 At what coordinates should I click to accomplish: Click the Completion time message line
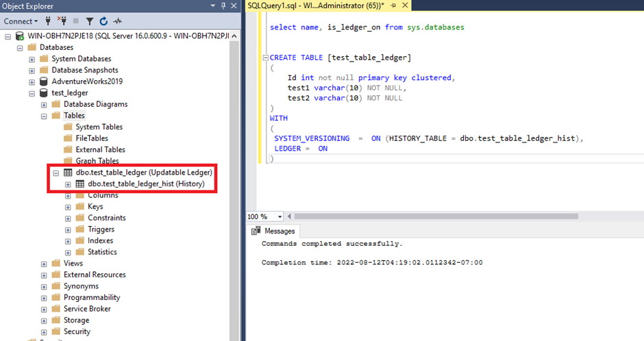372,263
